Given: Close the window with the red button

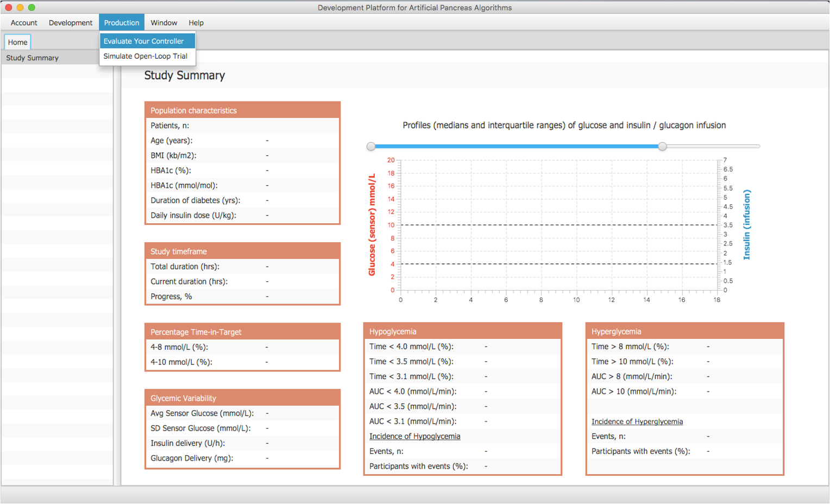Looking at the screenshot, I should (x=8, y=8).
